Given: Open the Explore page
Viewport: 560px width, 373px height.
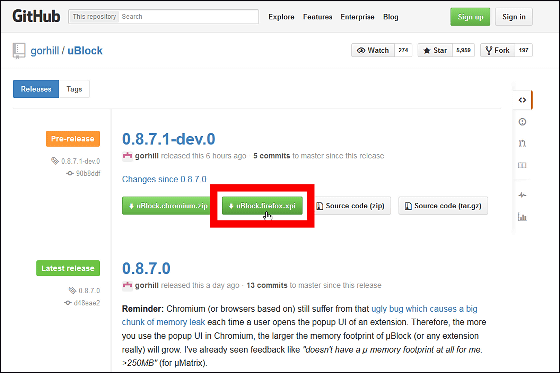Looking at the screenshot, I should tap(281, 17).
